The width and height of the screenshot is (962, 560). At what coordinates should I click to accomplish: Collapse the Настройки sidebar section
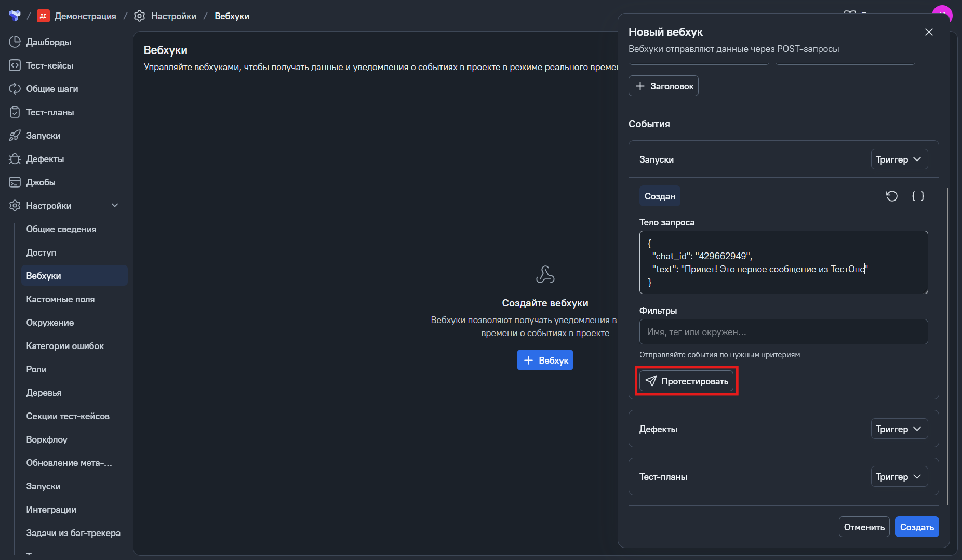point(115,206)
